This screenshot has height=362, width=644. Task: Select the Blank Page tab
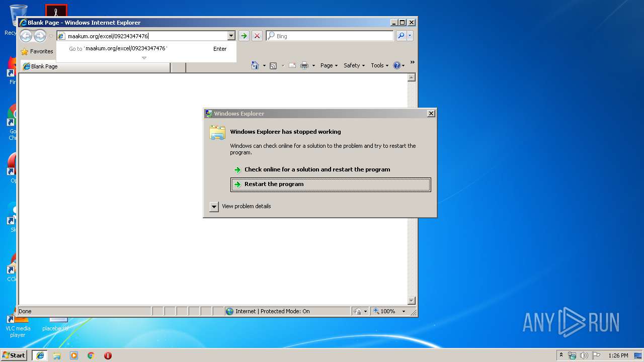pos(95,66)
